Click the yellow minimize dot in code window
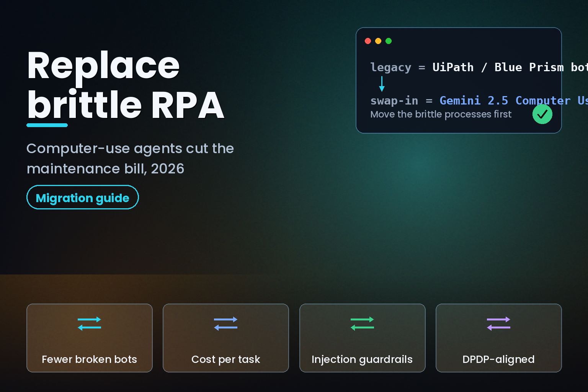This screenshot has width=588, height=392. (x=378, y=41)
